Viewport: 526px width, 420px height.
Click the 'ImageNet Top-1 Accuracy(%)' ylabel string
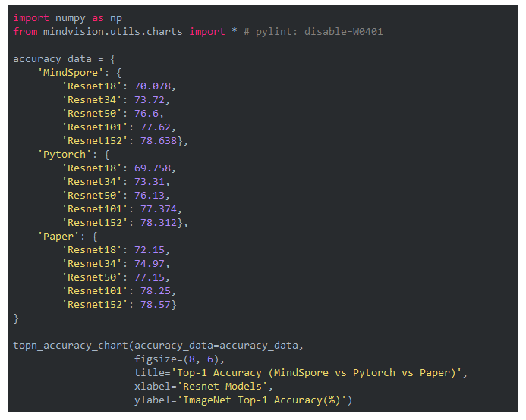[x=264, y=400]
